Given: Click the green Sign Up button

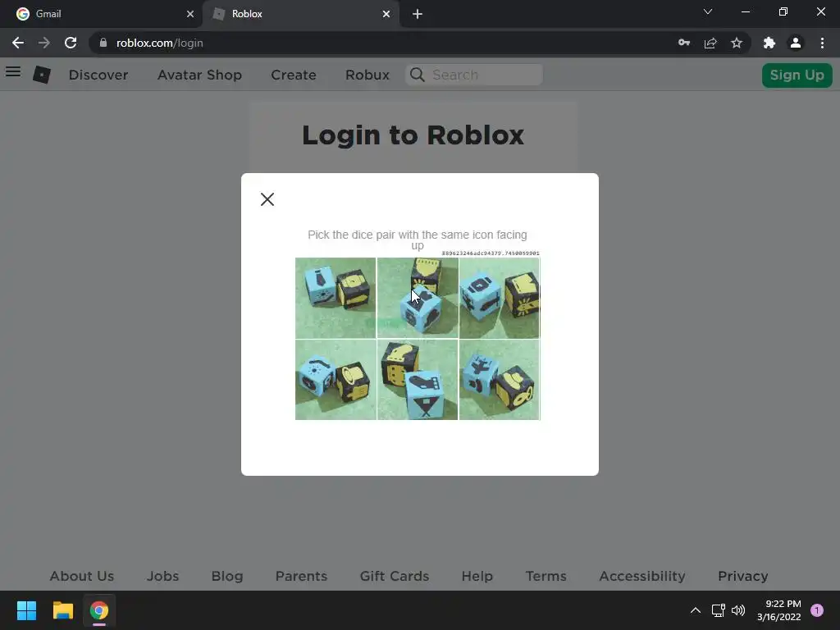Looking at the screenshot, I should 797,75.
